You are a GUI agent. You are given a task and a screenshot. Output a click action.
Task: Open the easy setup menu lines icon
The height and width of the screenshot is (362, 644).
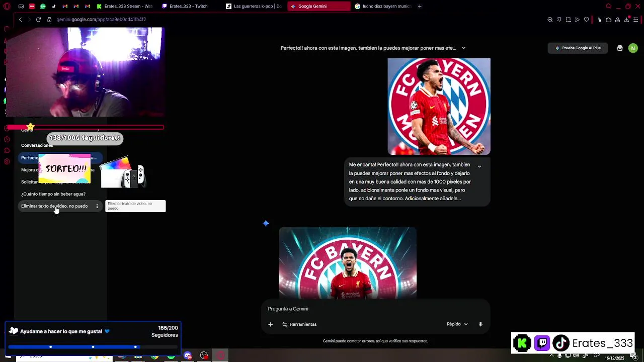635,20
